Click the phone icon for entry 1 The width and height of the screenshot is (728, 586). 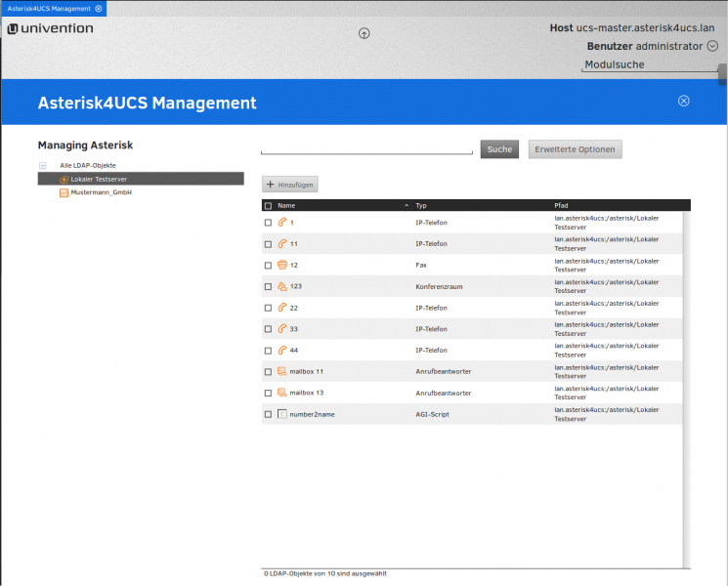pos(282,223)
